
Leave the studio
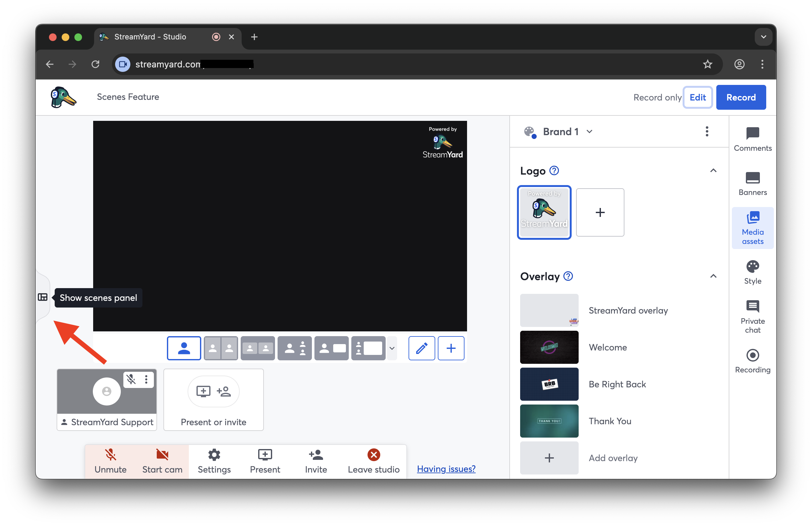[x=373, y=461]
